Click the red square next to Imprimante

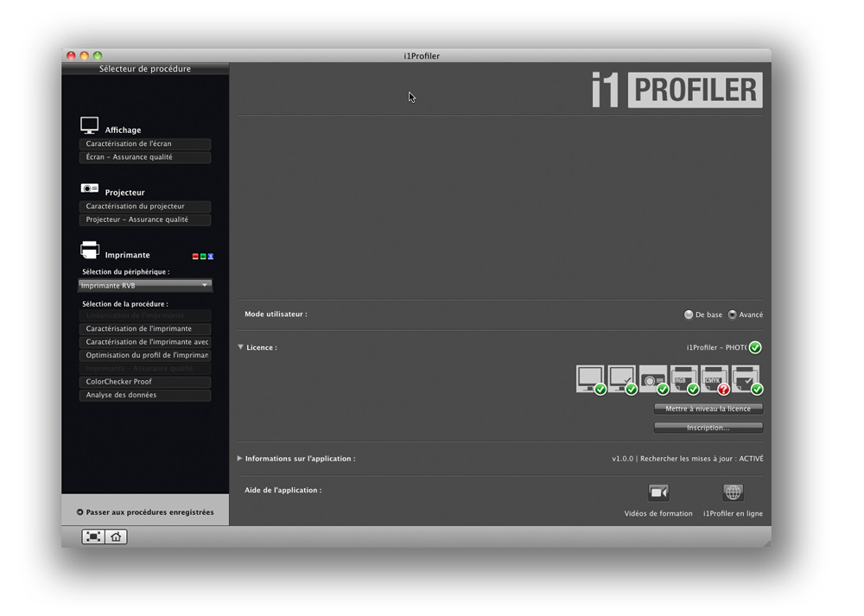[x=195, y=257]
